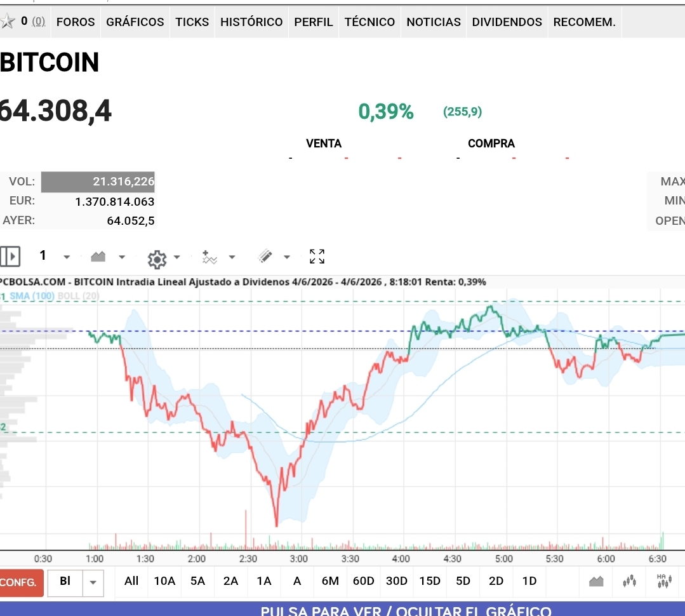Image resolution: width=685 pixels, height=616 pixels.
Task: Set chart range to 5A
Action: [198, 581]
